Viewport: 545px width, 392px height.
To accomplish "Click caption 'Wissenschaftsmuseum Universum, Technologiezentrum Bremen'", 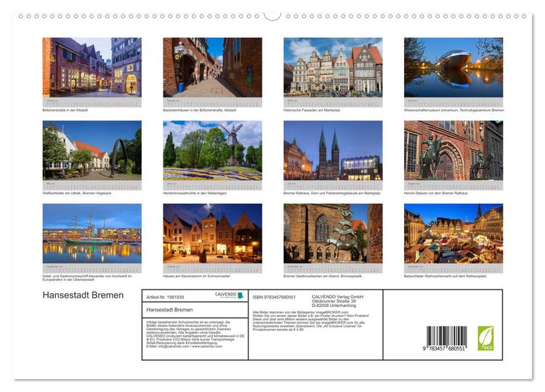I will (x=454, y=110).
